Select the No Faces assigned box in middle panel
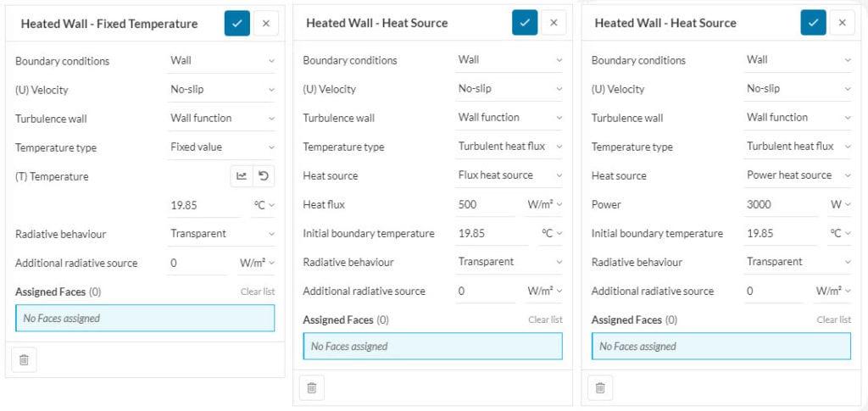Image resolution: width=868 pixels, height=411 pixels. pyautogui.click(x=432, y=346)
